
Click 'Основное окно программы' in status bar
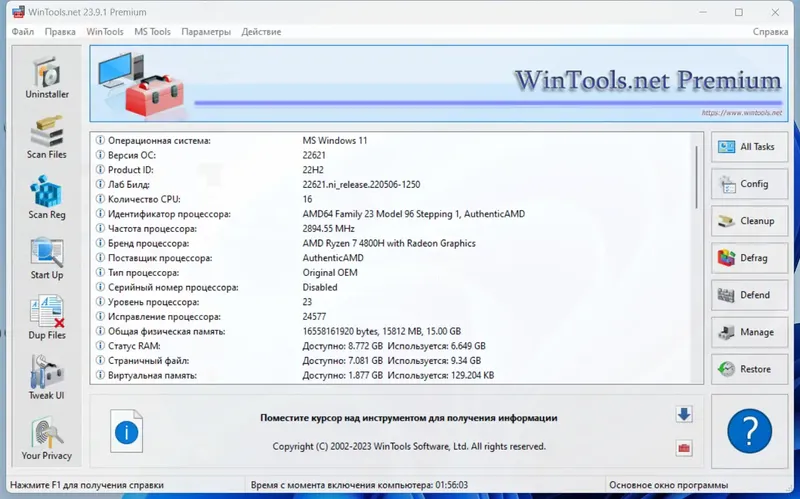pos(668,485)
